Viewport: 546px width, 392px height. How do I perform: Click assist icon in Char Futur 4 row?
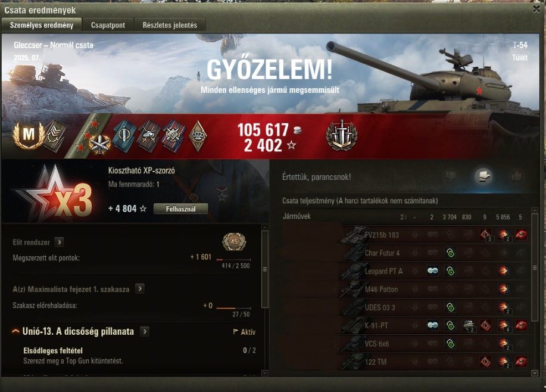[x=450, y=253]
